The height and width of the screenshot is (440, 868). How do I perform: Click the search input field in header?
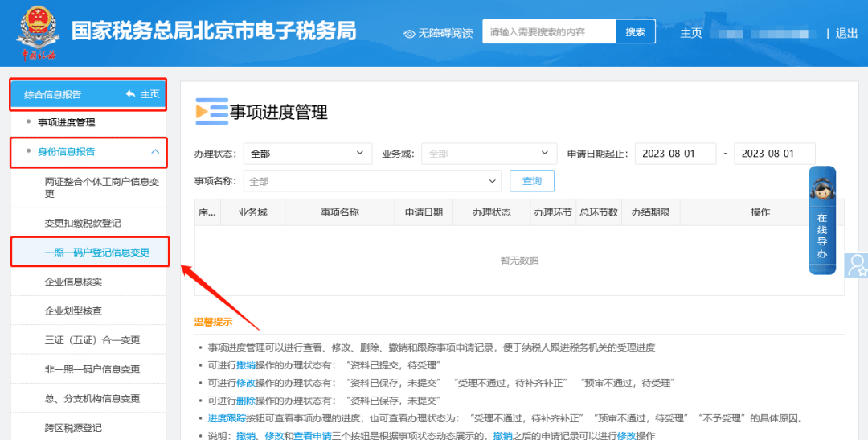coord(549,32)
